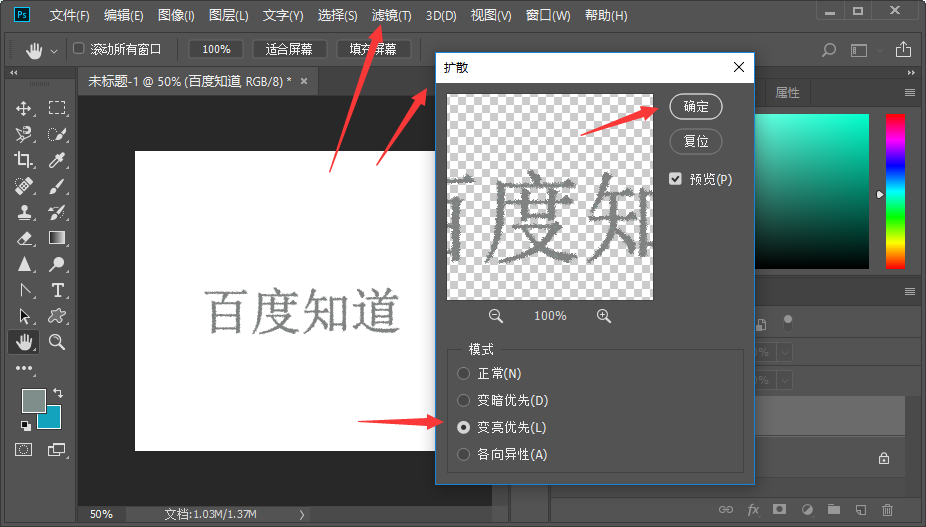Image resolution: width=926 pixels, height=527 pixels.
Task: Open the Window (窗口) menu
Action: [x=548, y=15]
